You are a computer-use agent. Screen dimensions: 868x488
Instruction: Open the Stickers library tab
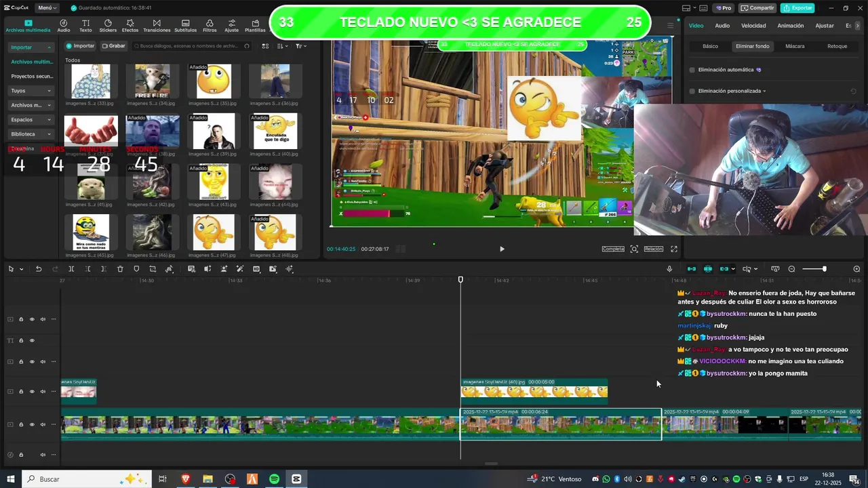[108, 26]
